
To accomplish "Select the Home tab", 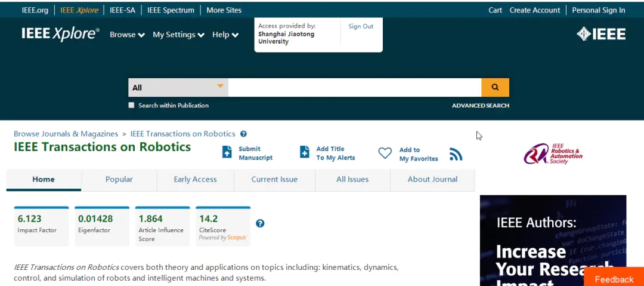I will pyautogui.click(x=44, y=179).
